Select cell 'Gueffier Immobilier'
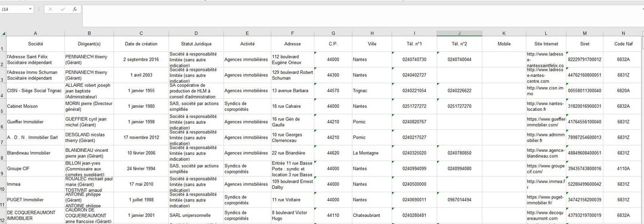Screen dimensions: 644x224 coord(35,122)
